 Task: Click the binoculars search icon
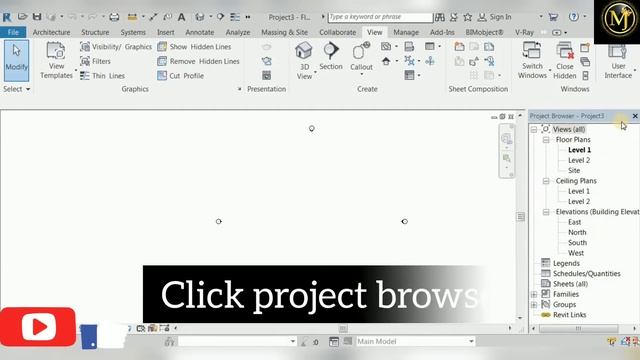[440, 17]
